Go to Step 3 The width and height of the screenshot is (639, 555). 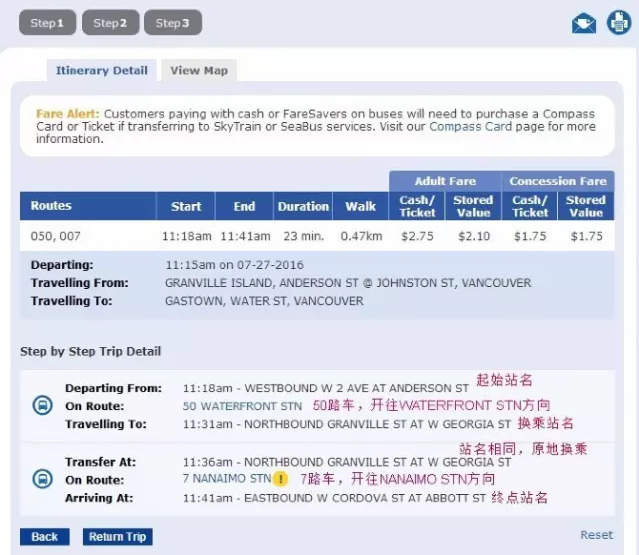pyautogui.click(x=173, y=23)
